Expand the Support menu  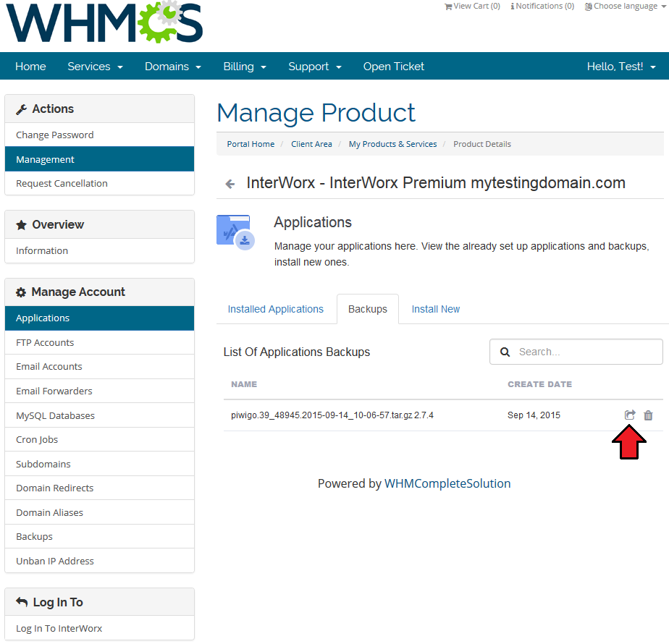pyautogui.click(x=315, y=67)
